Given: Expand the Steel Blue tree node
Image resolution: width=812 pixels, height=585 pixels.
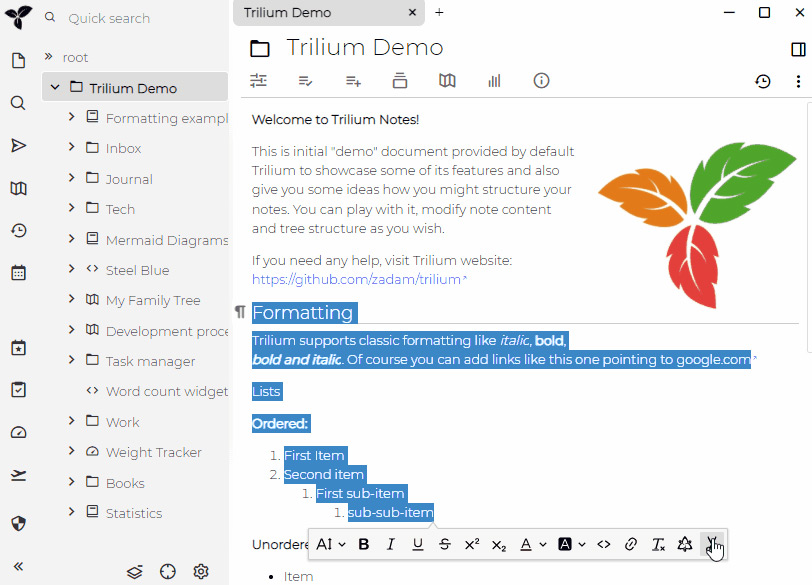Looking at the screenshot, I should 71,268.
